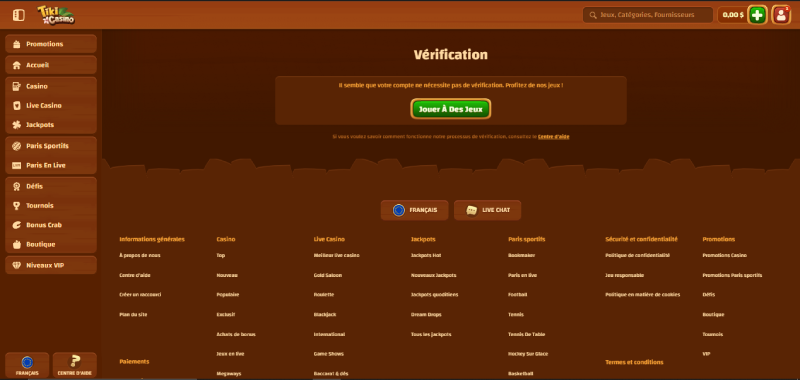Click the Live Chat bubble icon
The width and height of the screenshot is (800, 380).
[x=472, y=210]
